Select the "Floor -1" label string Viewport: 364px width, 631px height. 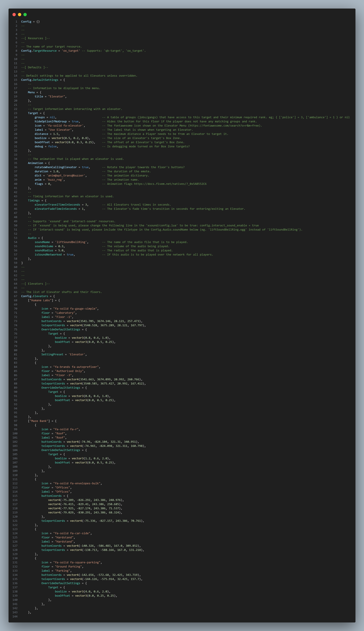(x=63, y=317)
